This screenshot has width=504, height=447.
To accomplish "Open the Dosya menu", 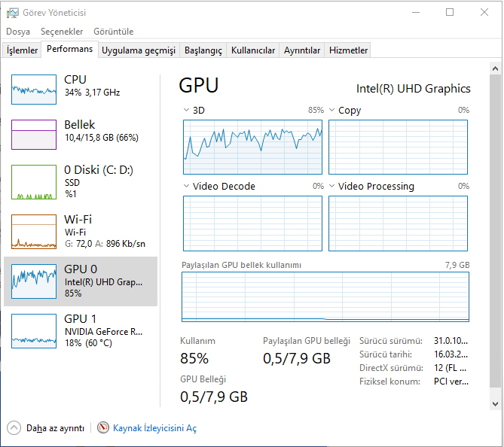I will click(x=18, y=32).
